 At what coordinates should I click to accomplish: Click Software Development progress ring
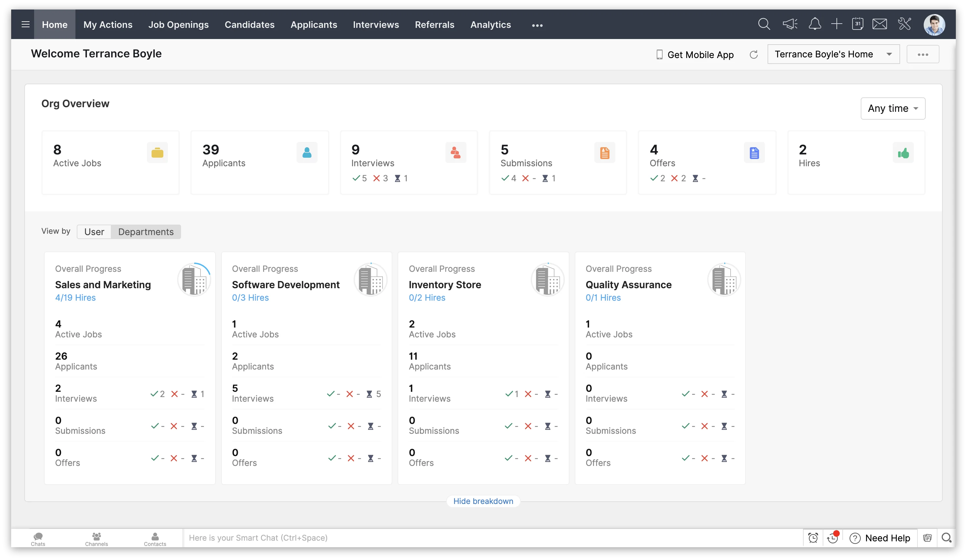point(371,279)
